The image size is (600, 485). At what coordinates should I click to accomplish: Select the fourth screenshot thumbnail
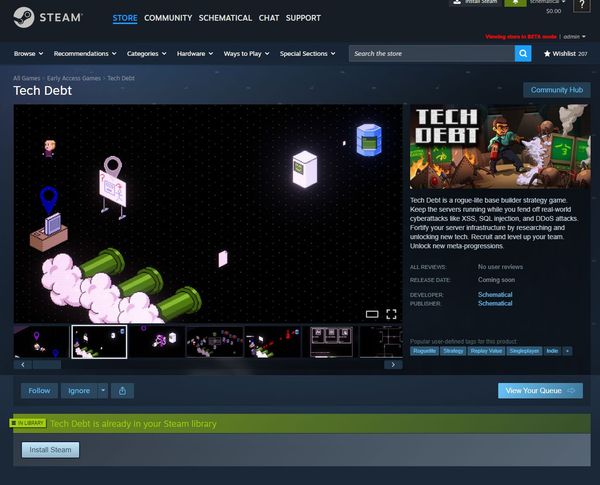tap(215, 342)
